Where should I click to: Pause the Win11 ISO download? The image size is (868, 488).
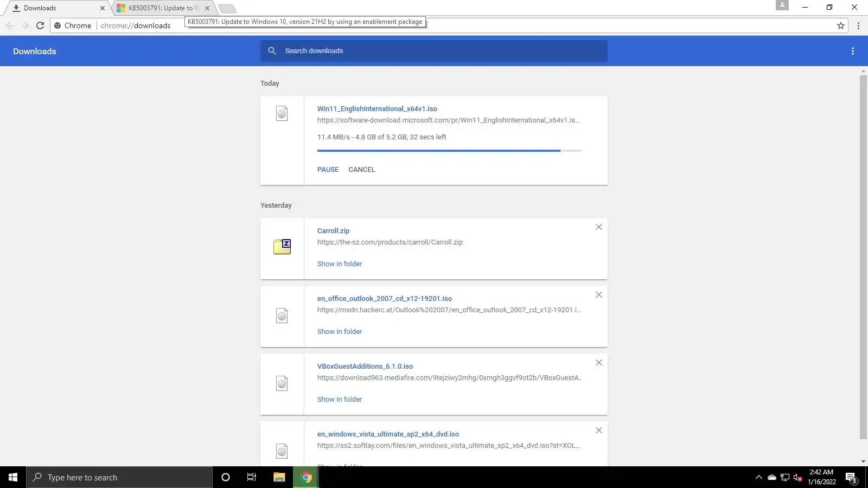pyautogui.click(x=328, y=170)
